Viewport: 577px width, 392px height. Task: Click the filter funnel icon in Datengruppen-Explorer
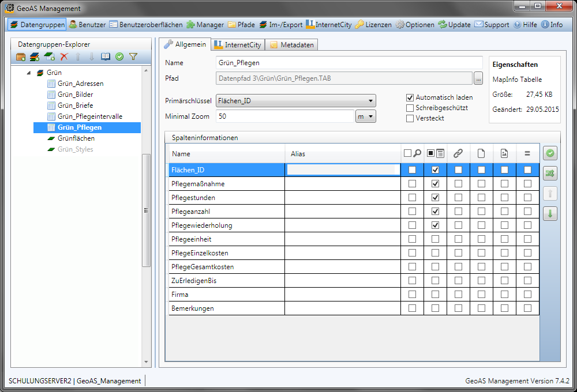(x=133, y=56)
